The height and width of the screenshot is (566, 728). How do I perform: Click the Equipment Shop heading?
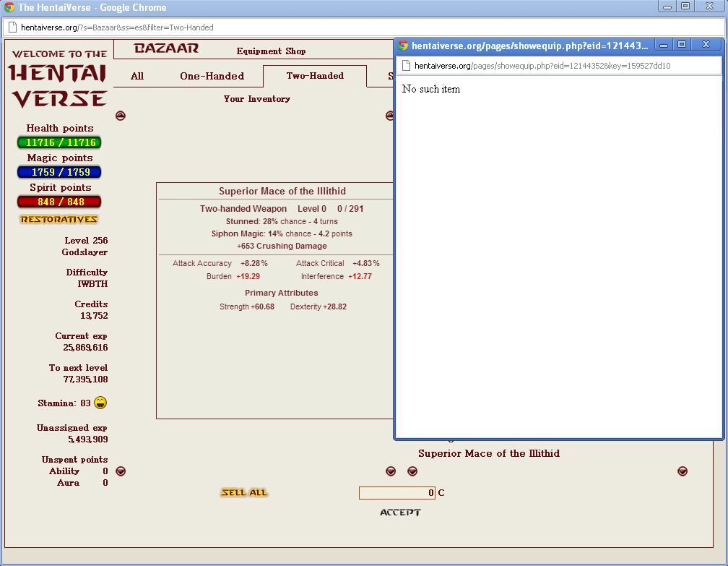click(x=271, y=51)
